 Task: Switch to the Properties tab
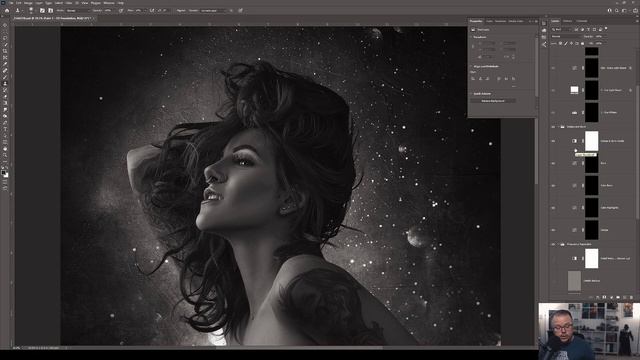(x=476, y=21)
